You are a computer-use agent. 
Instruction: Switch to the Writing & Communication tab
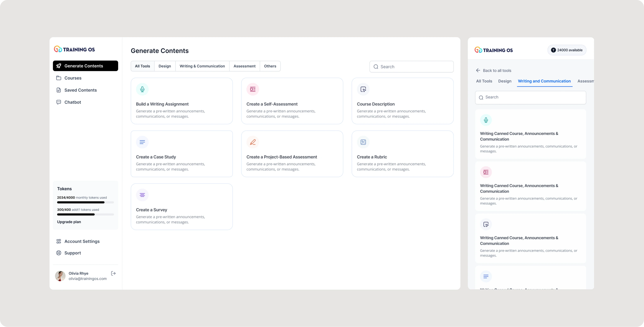(x=202, y=66)
